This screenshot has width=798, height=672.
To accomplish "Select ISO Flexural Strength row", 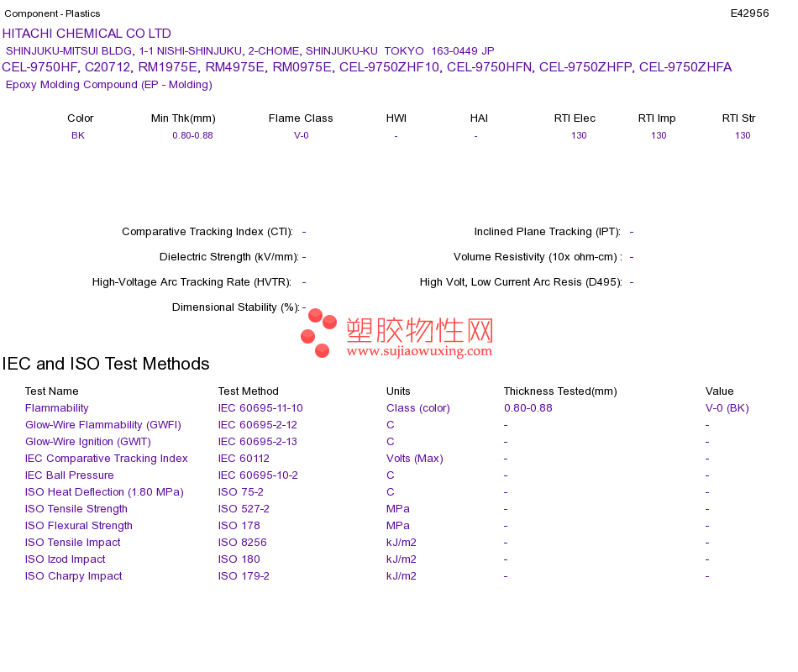I will [x=79, y=526].
